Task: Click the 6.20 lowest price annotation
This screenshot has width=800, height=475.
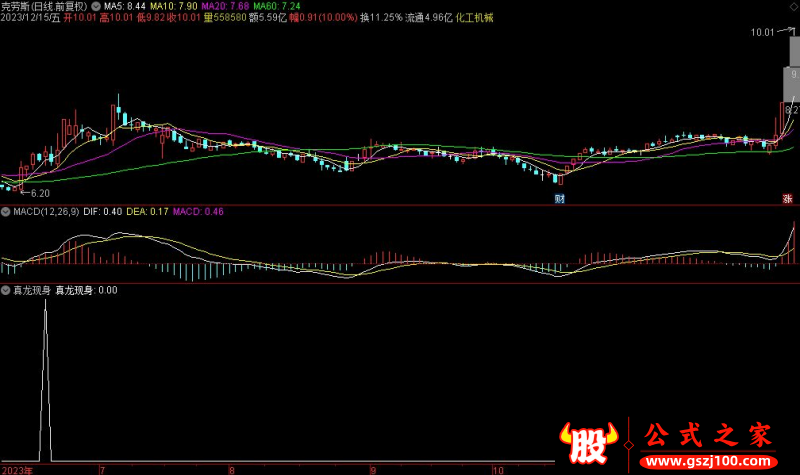Action: coord(40,192)
